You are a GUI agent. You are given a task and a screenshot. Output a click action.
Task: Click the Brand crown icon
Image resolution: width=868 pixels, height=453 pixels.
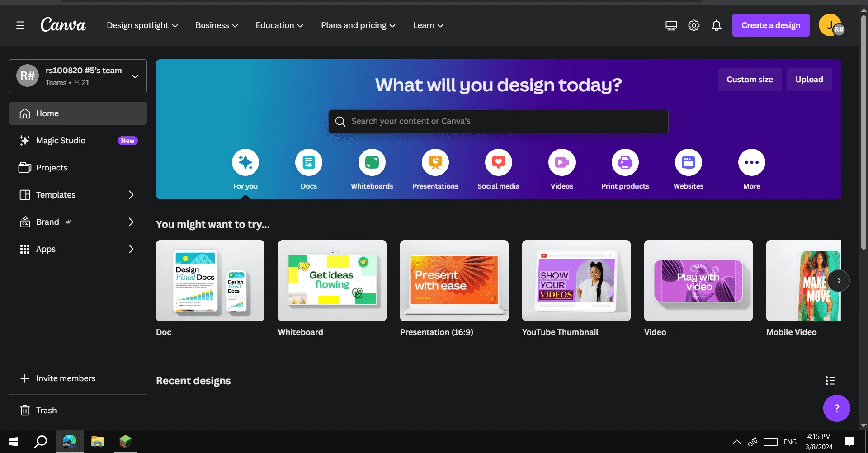(68, 222)
